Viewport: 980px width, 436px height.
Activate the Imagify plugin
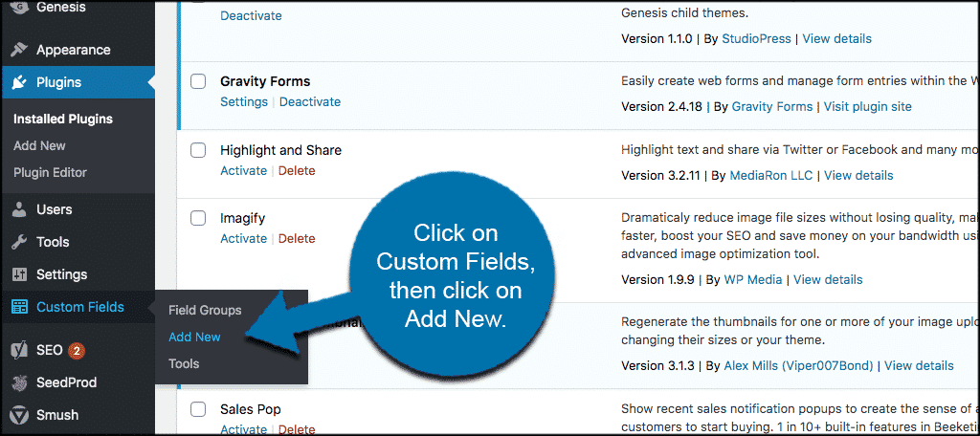point(244,239)
